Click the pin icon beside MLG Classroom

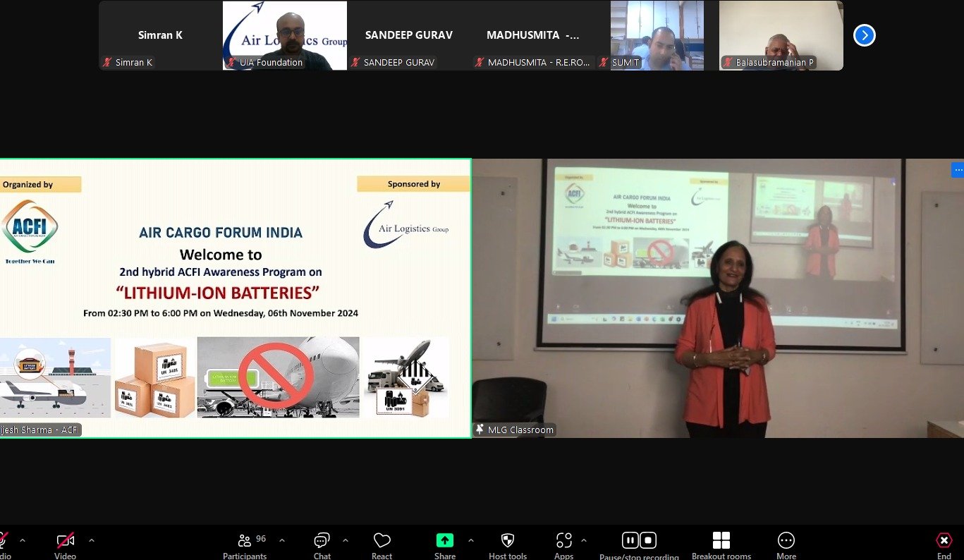click(480, 430)
